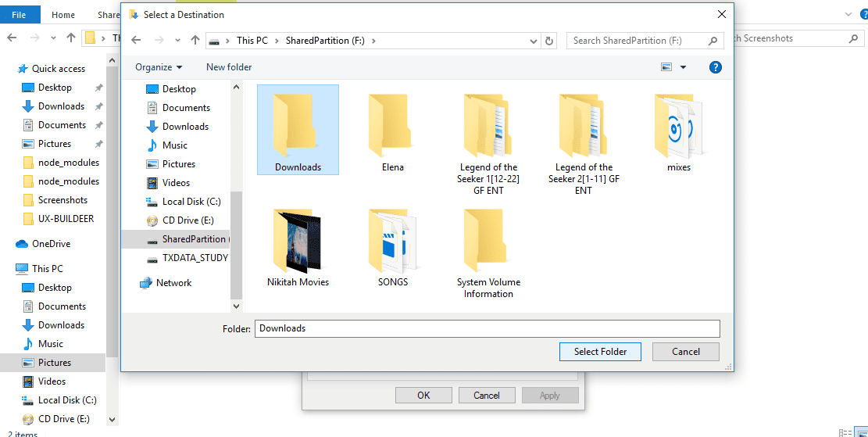The image size is (868, 437).
Task: Click the Select Folder button
Action: [x=600, y=352]
